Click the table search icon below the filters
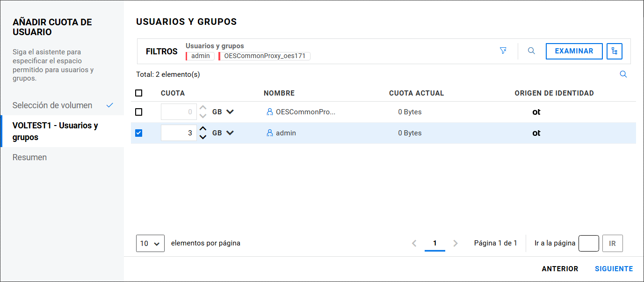Screen dimensions: 644x282 pyautogui.click(x=623, y=74)
